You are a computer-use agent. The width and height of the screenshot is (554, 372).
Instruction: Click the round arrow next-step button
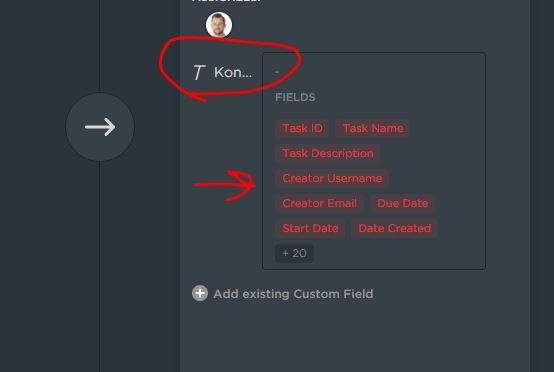[100, 127]
